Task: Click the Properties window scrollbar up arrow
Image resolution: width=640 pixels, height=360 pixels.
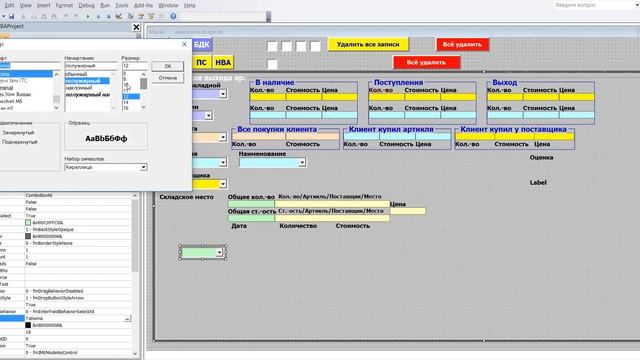Action: 135,196
